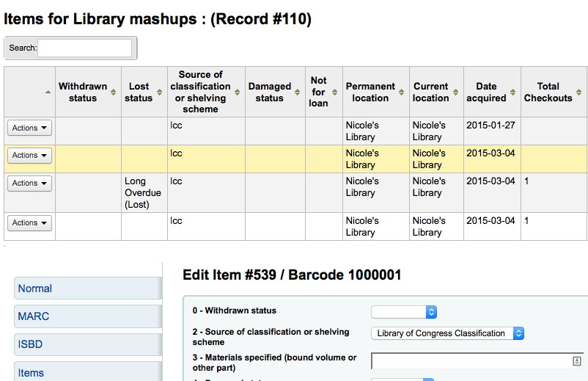Viewport: 588px width, 381px height.
Task: Click the sort arrow in first column header
Action: (48, 92)
